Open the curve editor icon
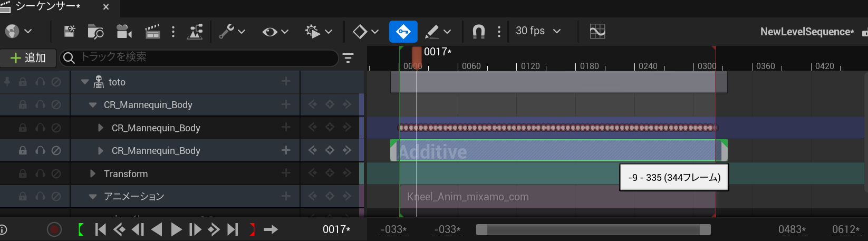 point(597,32)
